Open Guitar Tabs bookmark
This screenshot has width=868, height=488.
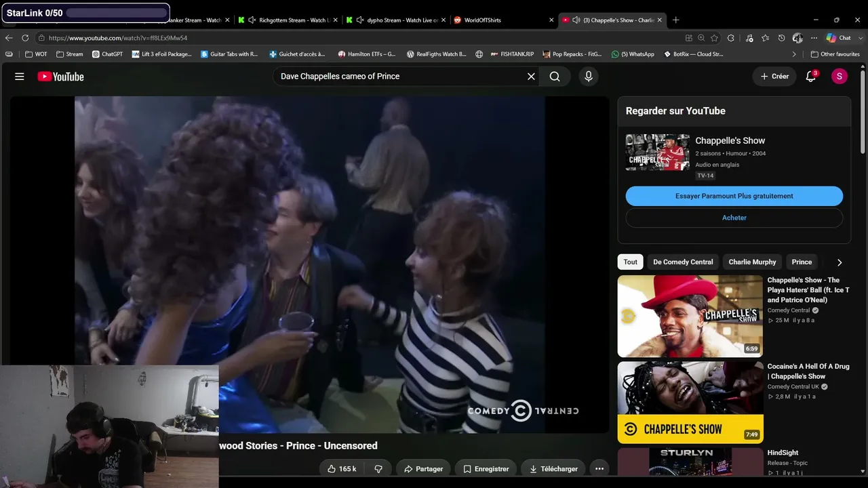pyautogui.click(x=229, y=54)
